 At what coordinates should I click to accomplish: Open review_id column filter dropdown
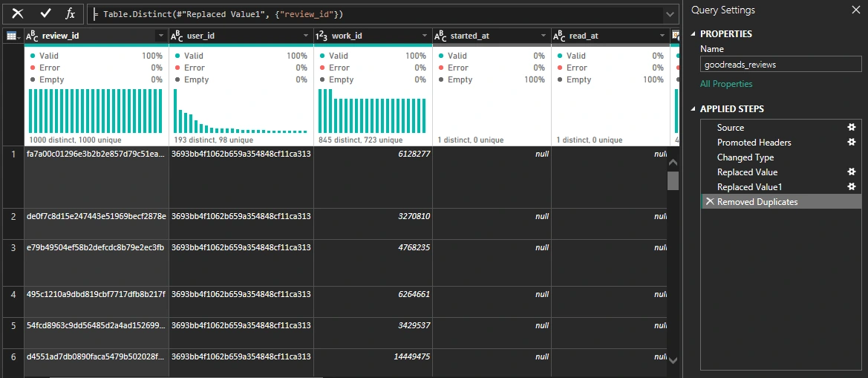click(161, 36)
